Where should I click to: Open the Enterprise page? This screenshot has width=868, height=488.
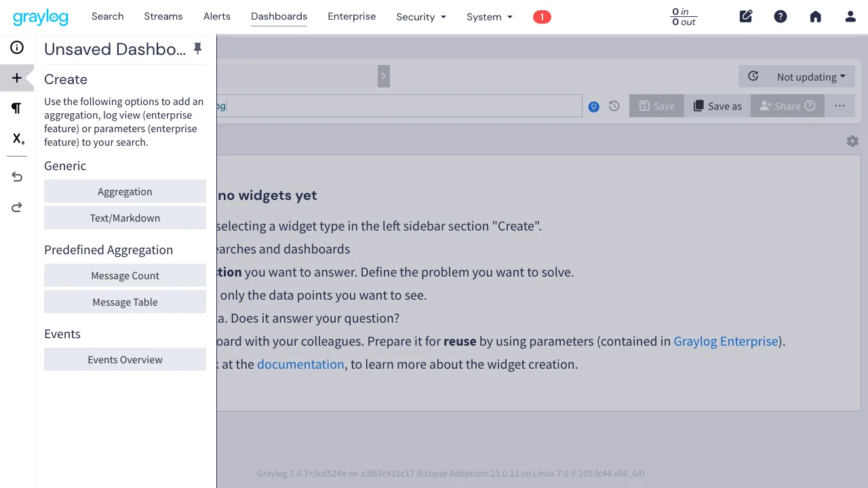click(352, 16)
